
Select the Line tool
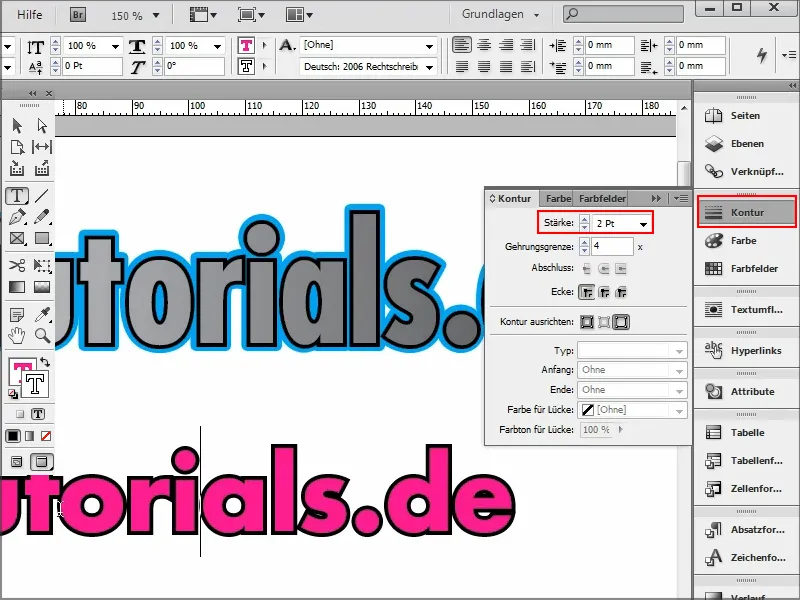point(42,195)
